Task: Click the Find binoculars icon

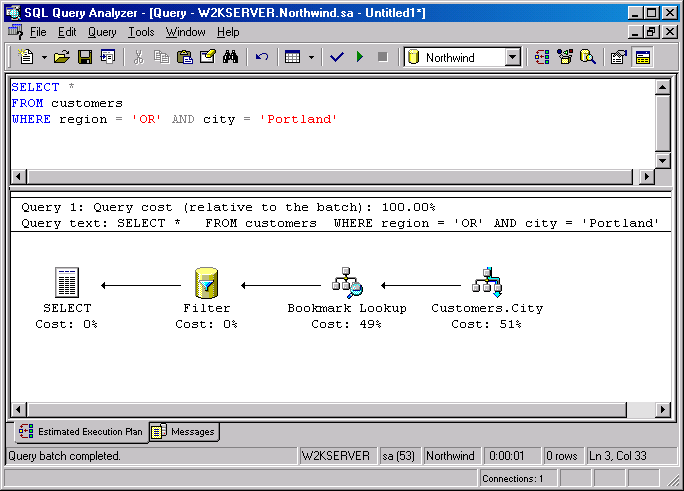Action: (230, 57)
